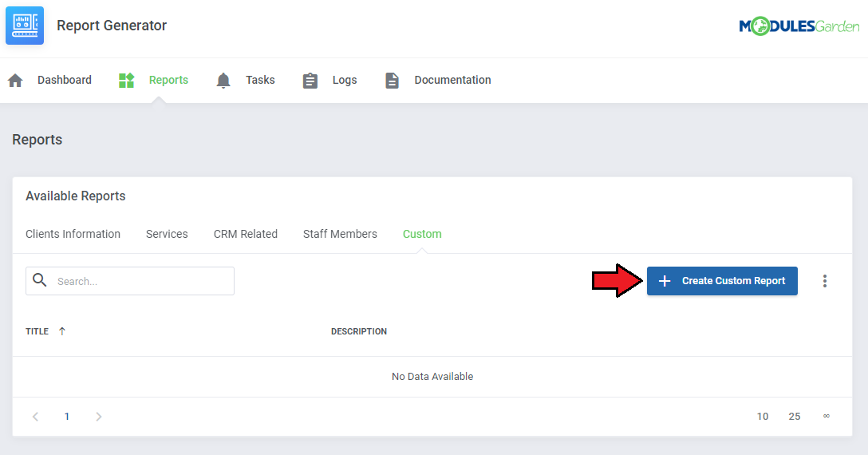Switch to Staff Members tab

[x=340, y=234]
